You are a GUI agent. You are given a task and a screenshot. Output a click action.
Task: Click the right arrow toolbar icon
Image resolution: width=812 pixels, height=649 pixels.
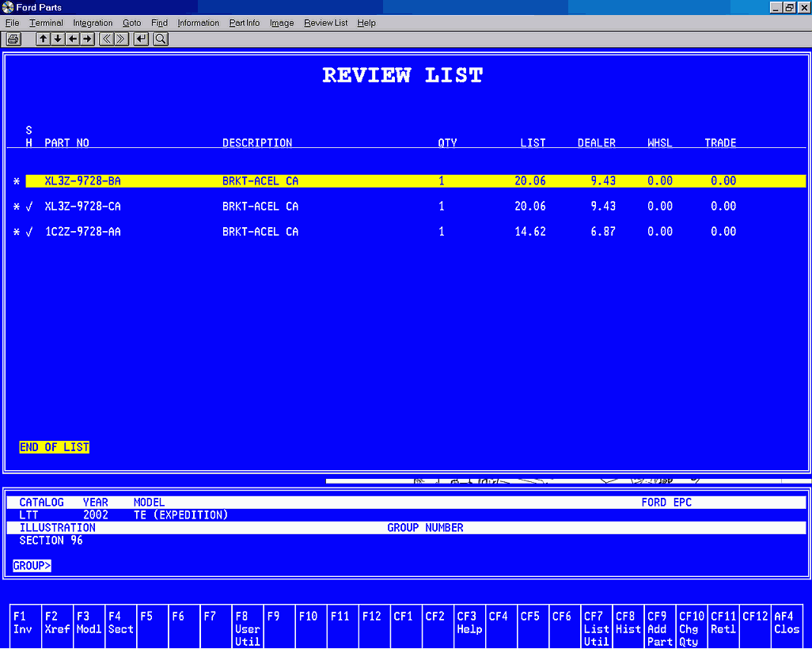[x=88, y=39]
